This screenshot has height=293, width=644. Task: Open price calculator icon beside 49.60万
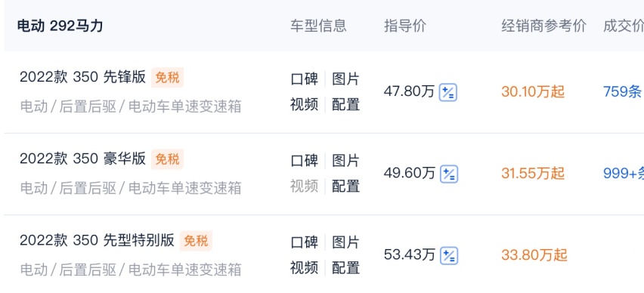click(x=449, y=174)
